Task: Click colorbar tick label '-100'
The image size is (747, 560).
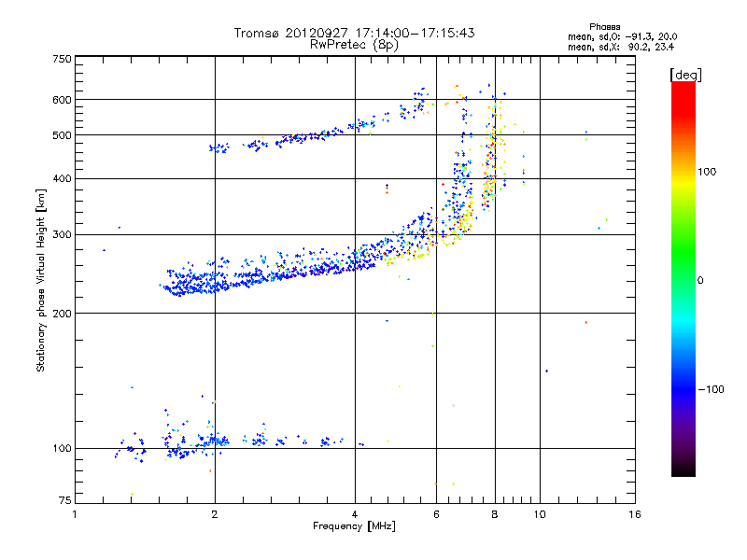Action: pos(711,389)
